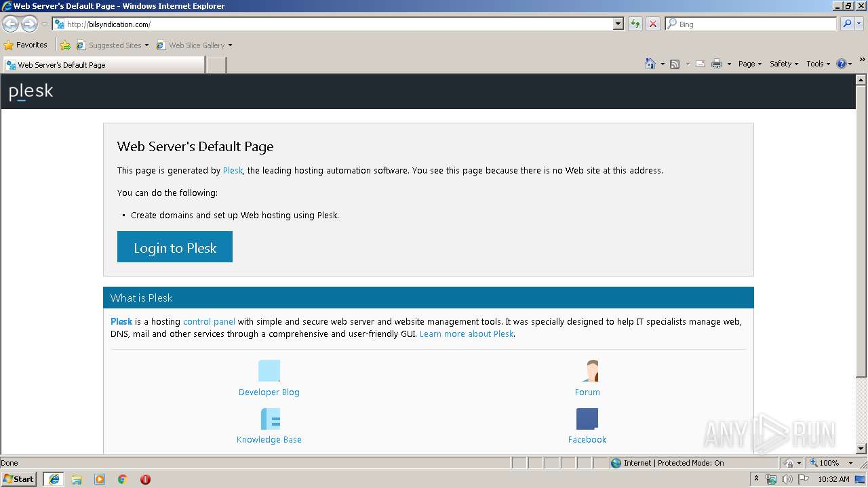The width and height of the screenshot is (868, 488).
Task: Open the search provider dropdown arrow
Action: tap(860, 24)
